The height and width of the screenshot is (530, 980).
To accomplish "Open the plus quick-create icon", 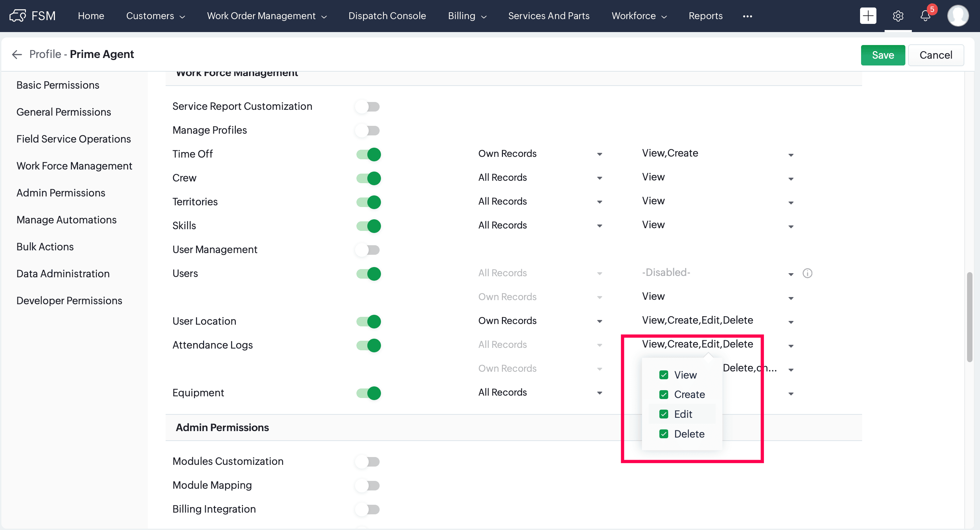I will click(x=868, y=16).
